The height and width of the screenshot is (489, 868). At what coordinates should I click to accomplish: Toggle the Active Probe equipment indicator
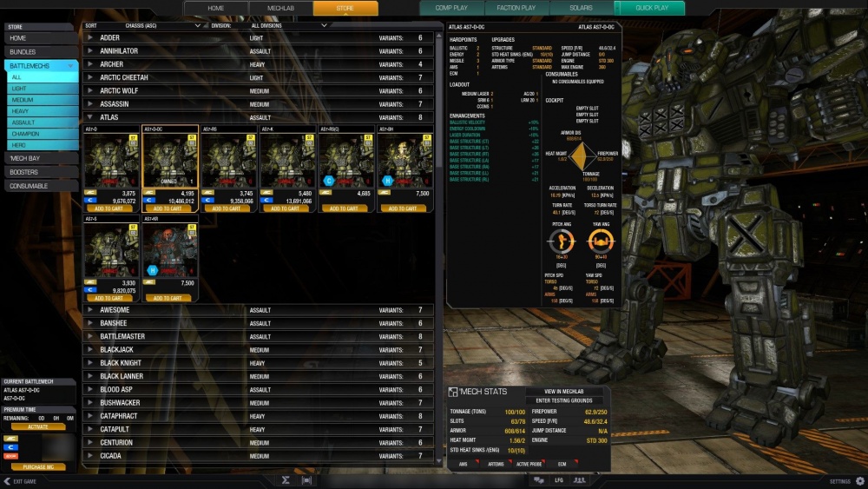point(529,464)
